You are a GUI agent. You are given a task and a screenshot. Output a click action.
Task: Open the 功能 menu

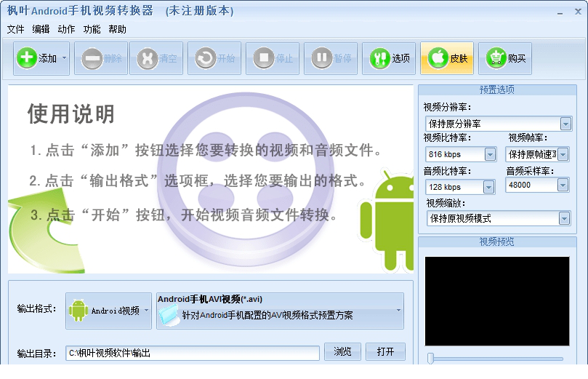click(92, 29)
